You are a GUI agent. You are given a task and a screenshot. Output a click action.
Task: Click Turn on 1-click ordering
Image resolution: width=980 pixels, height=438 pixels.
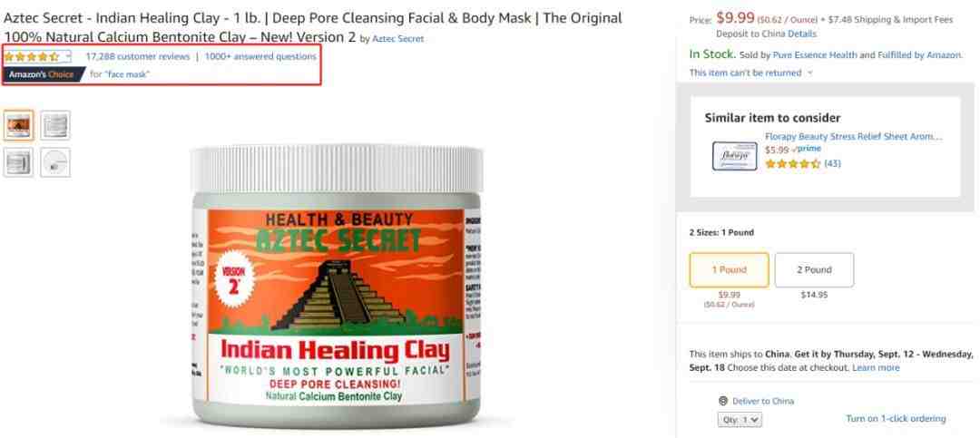pos(896,419)
